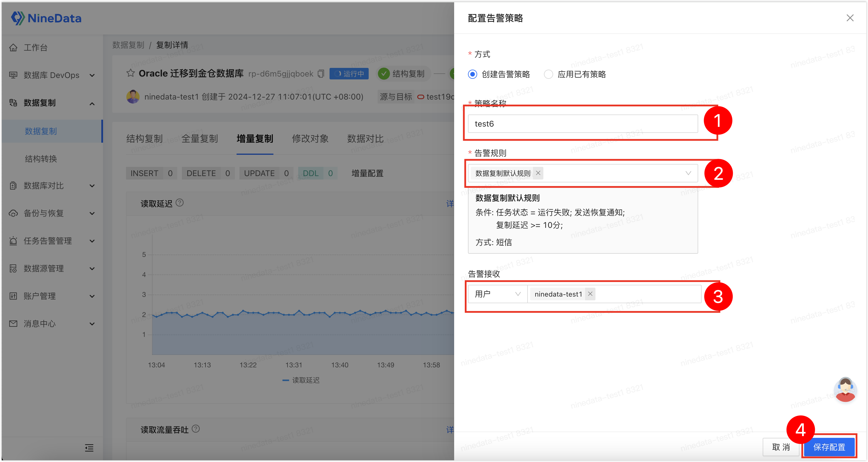868x462 pixels.
Task: Click the 保存配置 button
Action: [x=829, y=447]
